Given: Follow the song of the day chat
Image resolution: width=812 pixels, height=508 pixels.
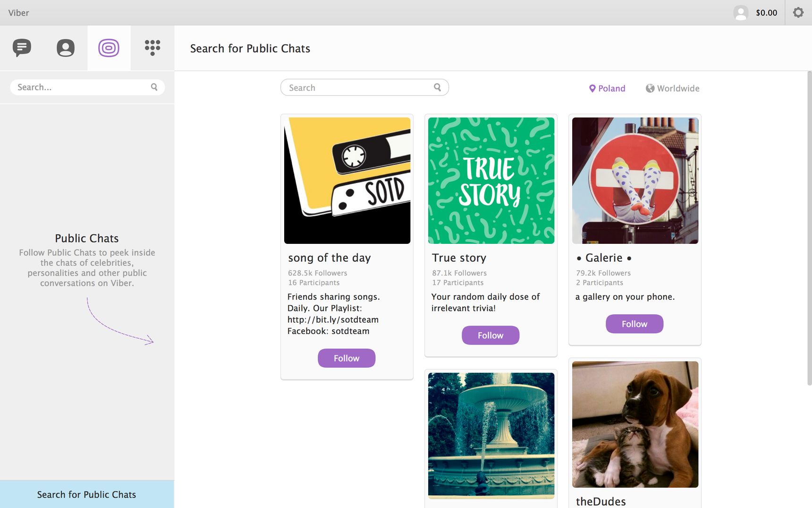Looking at the screenshot, I should [347, 358].
